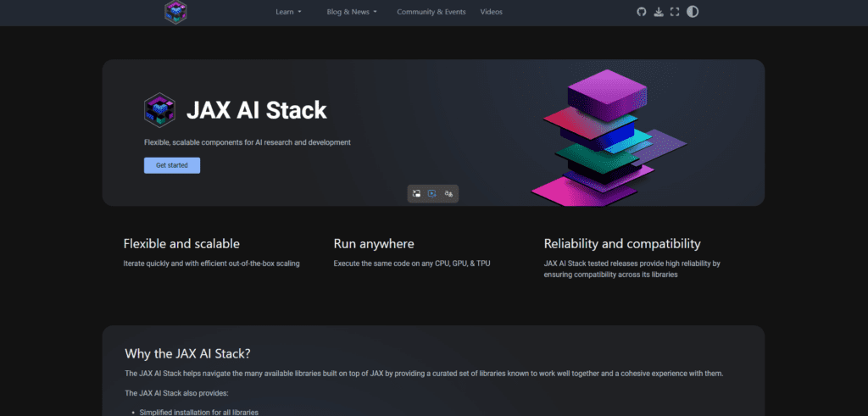Click 'The JAX AI Stack also provides:' line
The height and width of the screenshot is (416, 868).
coord(176,393)
